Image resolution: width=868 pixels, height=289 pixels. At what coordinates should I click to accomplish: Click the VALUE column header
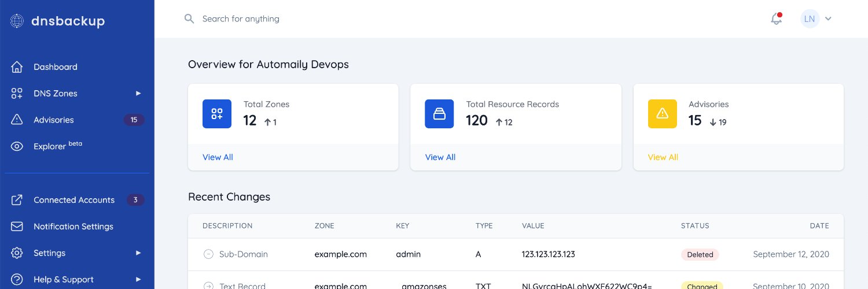[533, 226]
